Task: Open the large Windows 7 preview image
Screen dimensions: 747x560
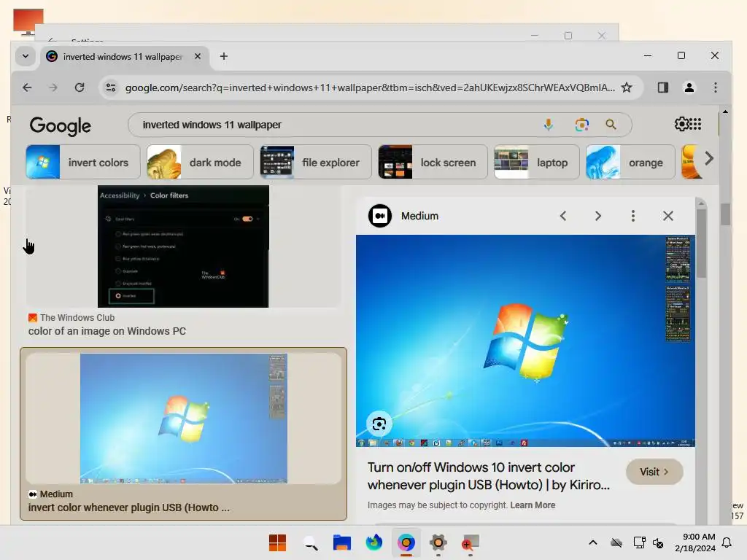Action: tap(525, 341)
